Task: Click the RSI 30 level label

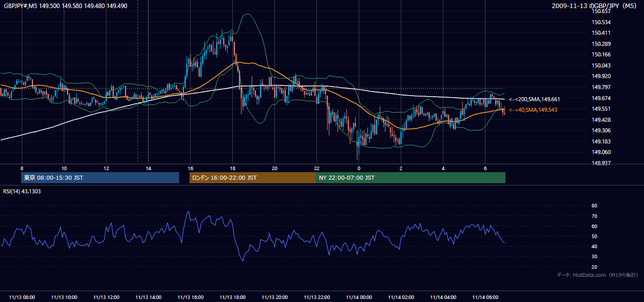Action: pyautogui.click(x=594, y=257)
